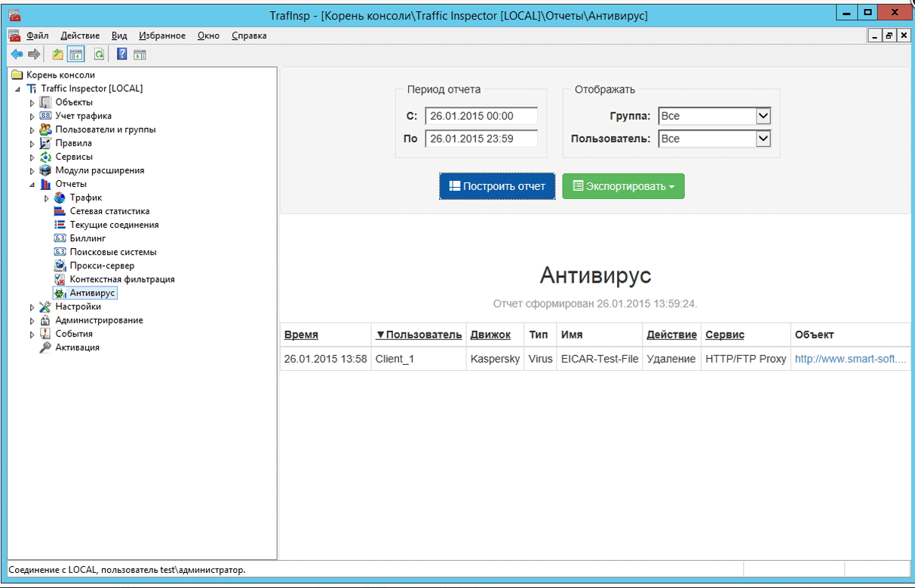This screenshot has width=915, height=588.
Task: Open the Вид menu
Action: coord(119,35)
